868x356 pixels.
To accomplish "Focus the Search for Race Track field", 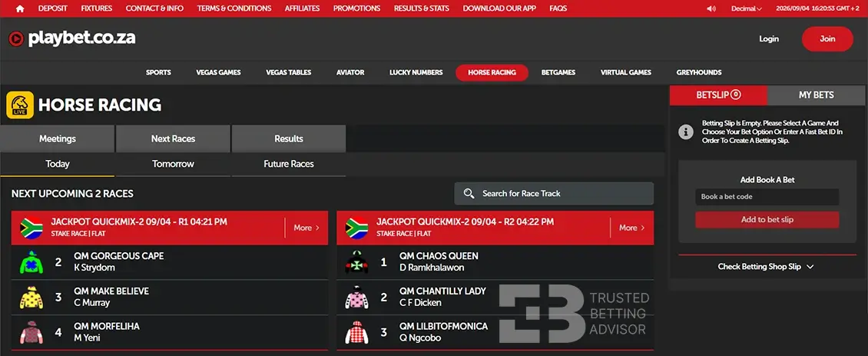I will point(554,194).
